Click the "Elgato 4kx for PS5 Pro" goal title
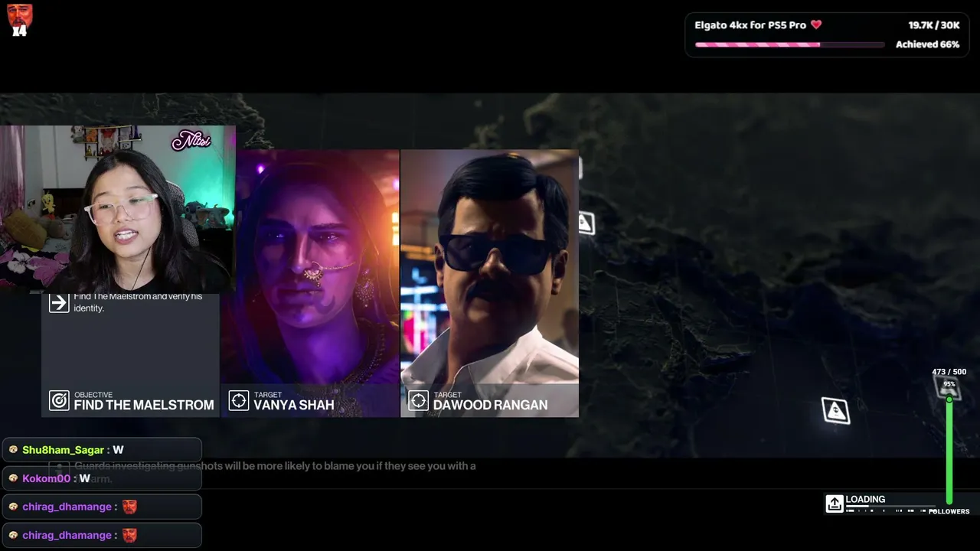 750,25
